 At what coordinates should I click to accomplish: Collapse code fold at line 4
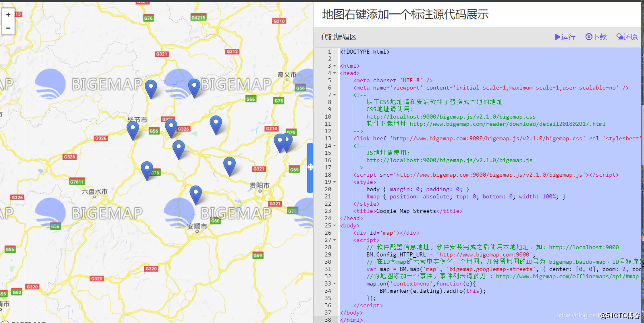pos(334,73)
